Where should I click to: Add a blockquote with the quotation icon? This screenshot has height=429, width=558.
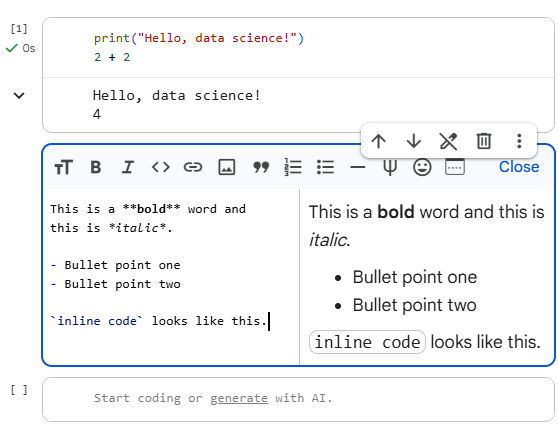coord(261,167)
